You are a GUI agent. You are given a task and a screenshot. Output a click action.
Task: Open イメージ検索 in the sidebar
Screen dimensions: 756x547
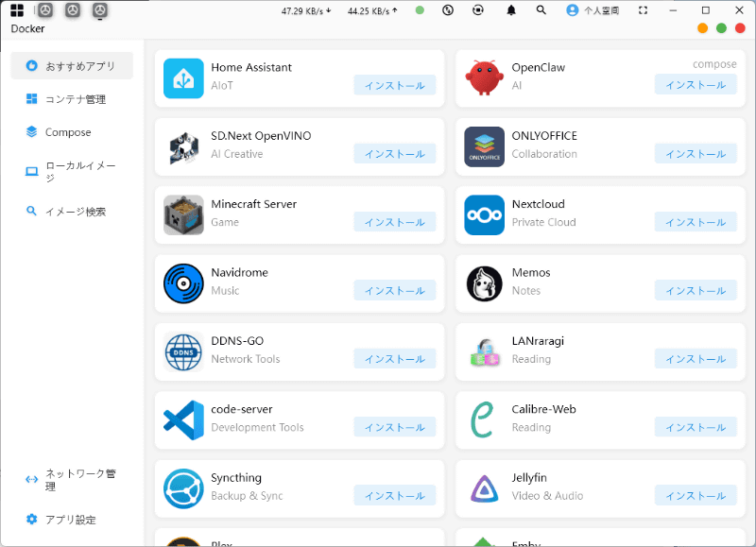tap(72, 212)
